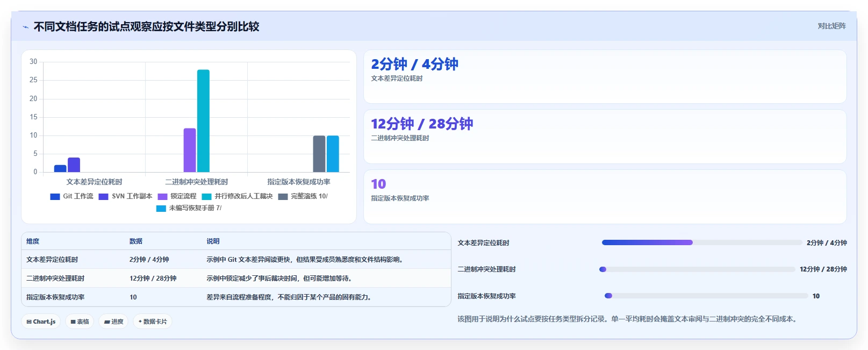Select table cell 二进制冲突处理耗时
868x350 pixels.
pyautogui.click(x=55, y=278)
